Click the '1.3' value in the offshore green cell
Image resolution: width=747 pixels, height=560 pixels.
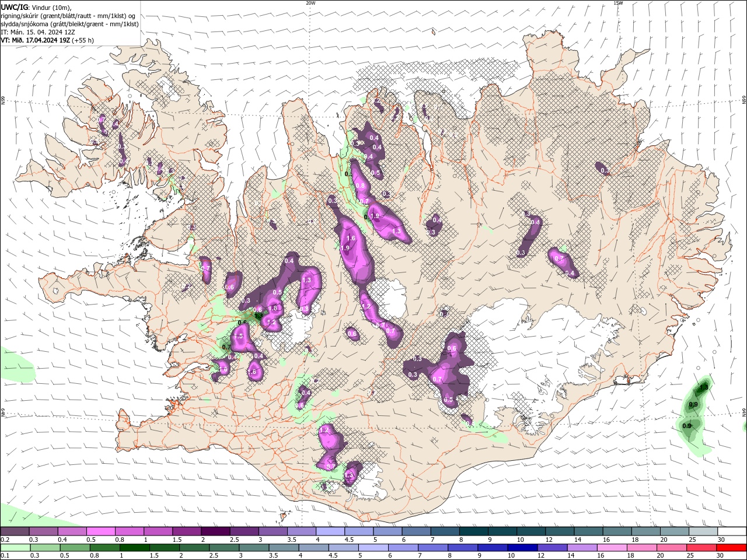[704, 387]
